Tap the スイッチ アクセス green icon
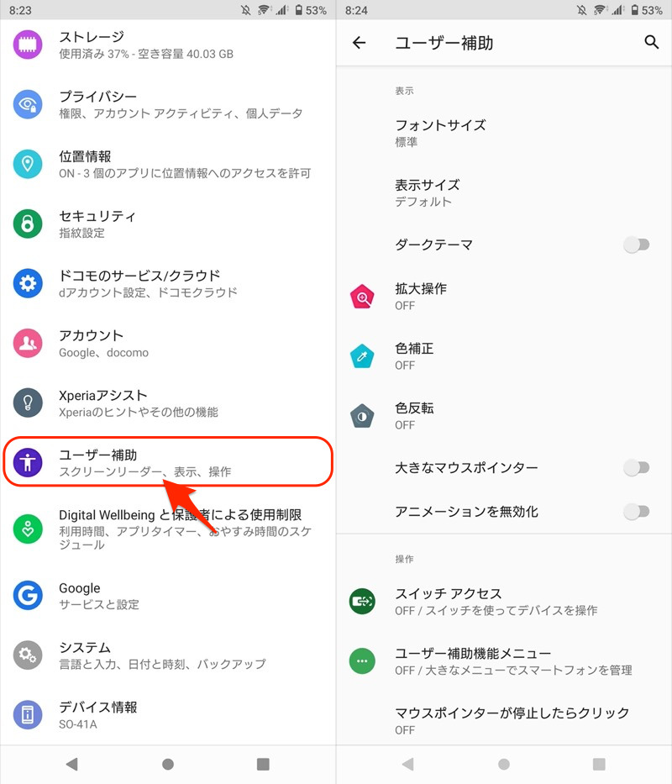Image resolution: width=672 pixels, height=784 pixels. click(362, 601)
